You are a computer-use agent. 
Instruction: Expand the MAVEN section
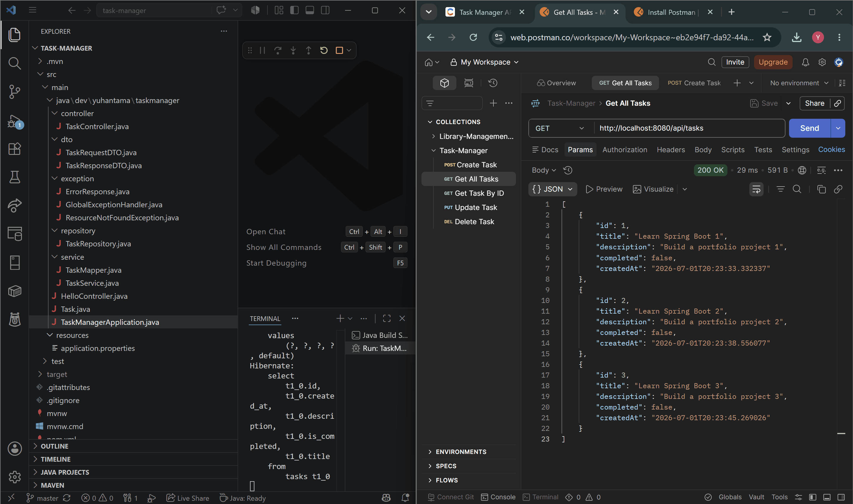click(52, 485)
